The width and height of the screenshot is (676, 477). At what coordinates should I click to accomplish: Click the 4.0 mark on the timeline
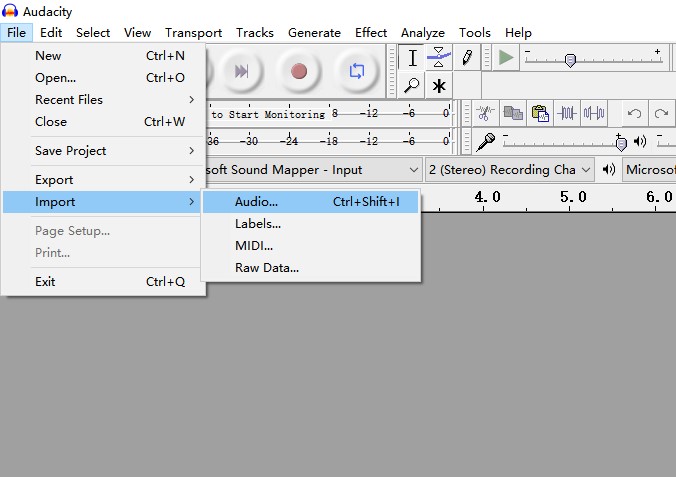[487, 198]
